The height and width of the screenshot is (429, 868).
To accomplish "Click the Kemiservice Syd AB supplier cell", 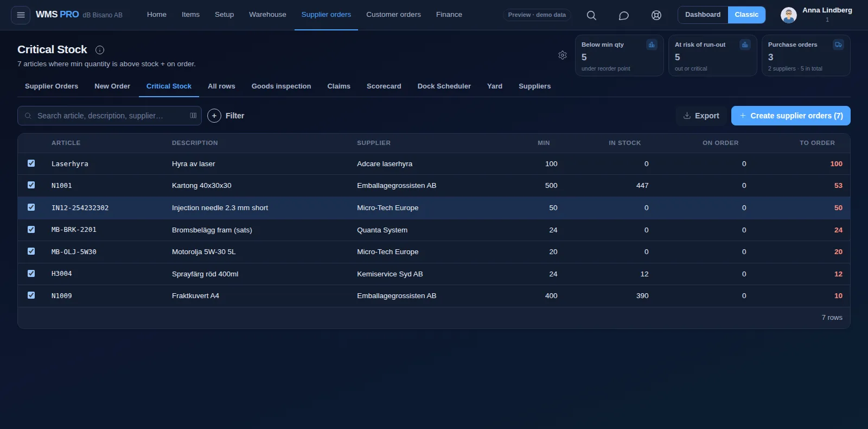I will [x=390, y=274].
